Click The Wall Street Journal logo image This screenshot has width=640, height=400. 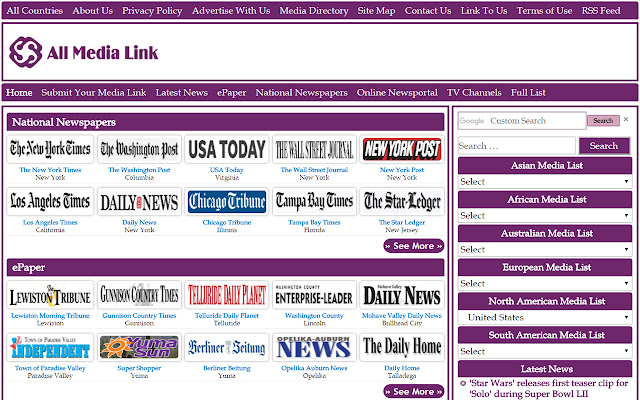click(x=314, y=149)
